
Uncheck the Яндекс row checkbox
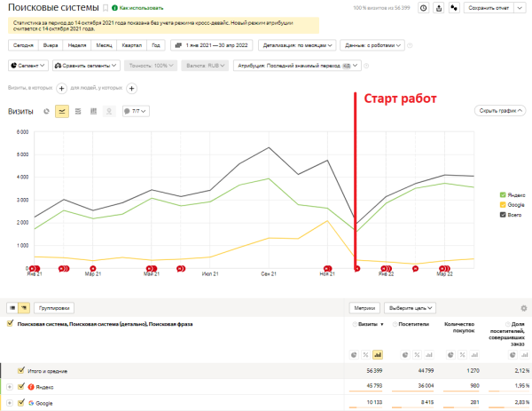point(21,386)
